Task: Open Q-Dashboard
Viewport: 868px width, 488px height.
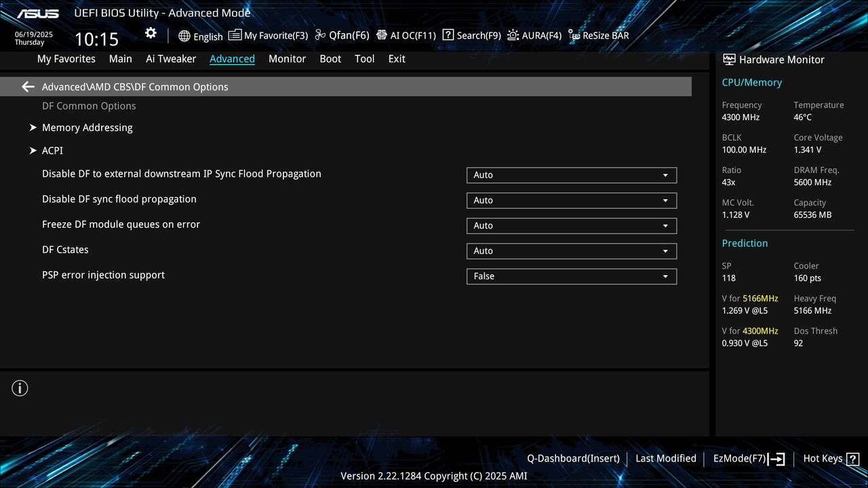Action: [573, 458]
